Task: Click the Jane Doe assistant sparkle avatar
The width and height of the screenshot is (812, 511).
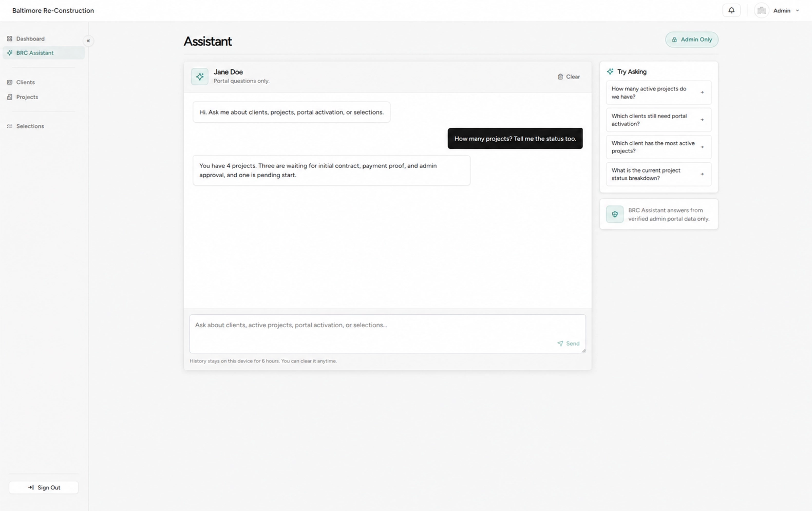Action: [x=200, y=77]
